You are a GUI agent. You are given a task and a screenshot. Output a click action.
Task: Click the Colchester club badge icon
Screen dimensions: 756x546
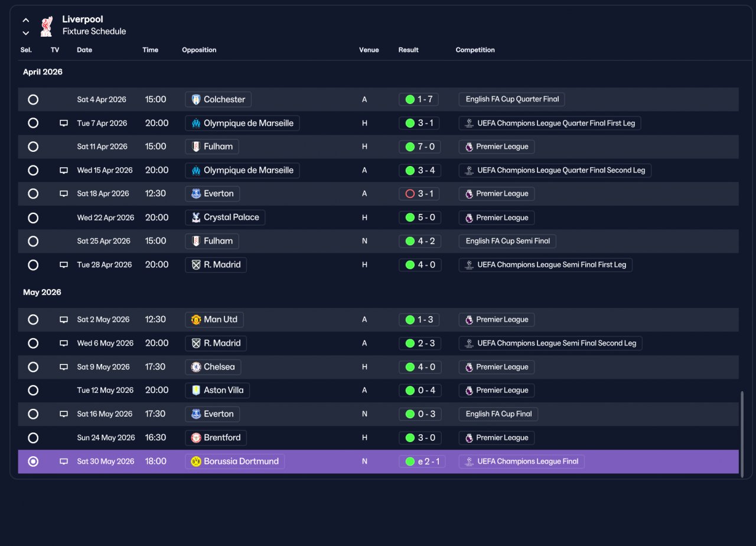tap(196, 99)
